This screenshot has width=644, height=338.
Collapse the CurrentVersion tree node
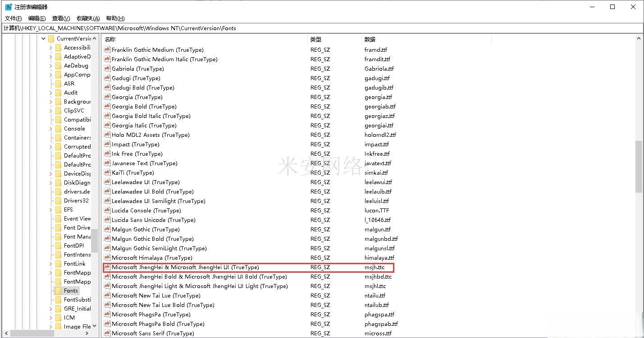(x=44, y=39)
